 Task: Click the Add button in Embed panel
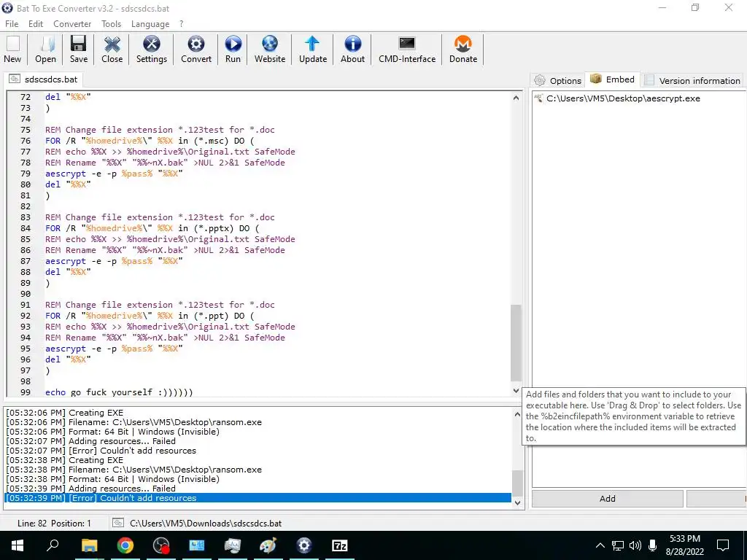click(608, 499)
